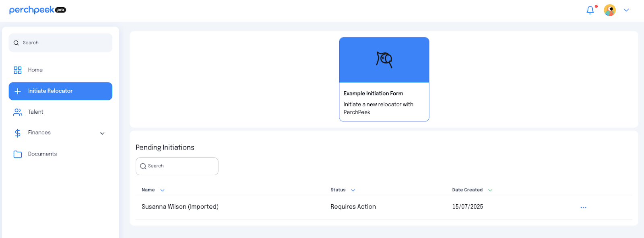
Task: Click the Talent people icon
Action: (18, 112)
